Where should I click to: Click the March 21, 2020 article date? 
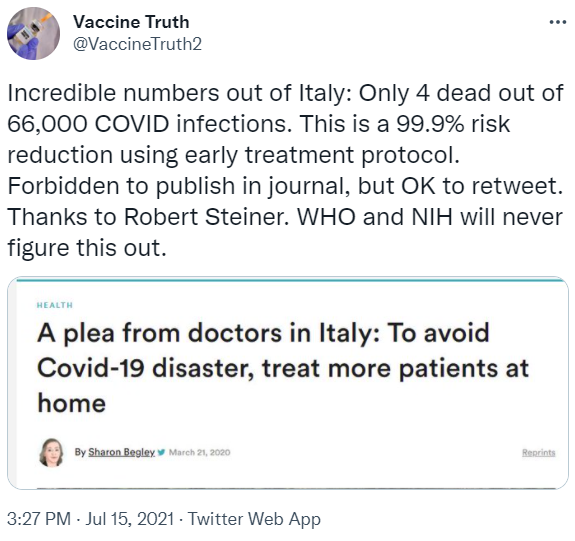pyautogui.click(x=199, y=452)
